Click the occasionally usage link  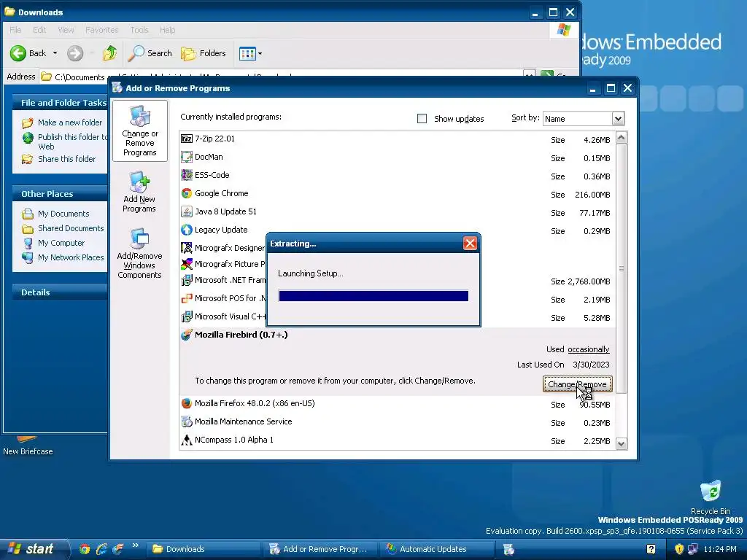pyautogui.click(x=589, y=349)
